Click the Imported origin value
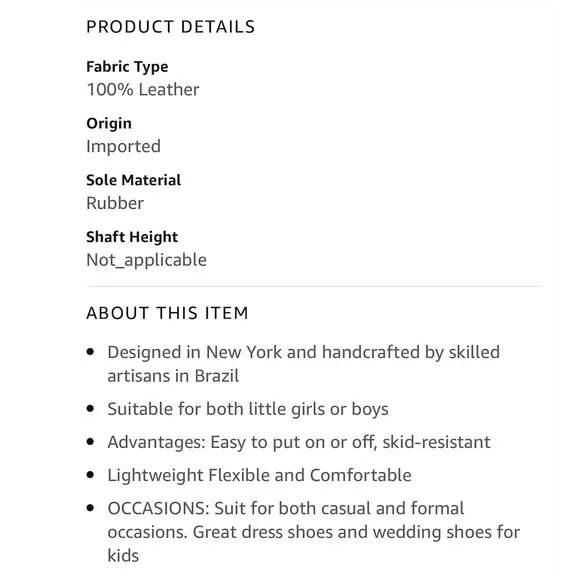This screenshot has width=580, height=580. click(x=123, y=146)
